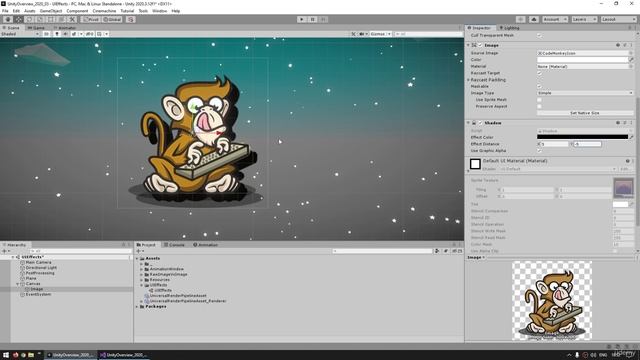The image size is (640, 360).
Task: Click the Play button
Action: coord(302,19)
